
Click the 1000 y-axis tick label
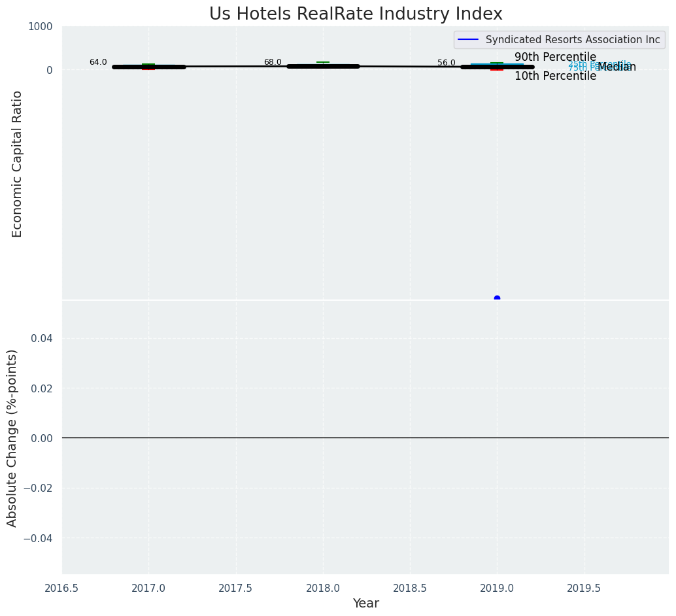click(40, 26)
